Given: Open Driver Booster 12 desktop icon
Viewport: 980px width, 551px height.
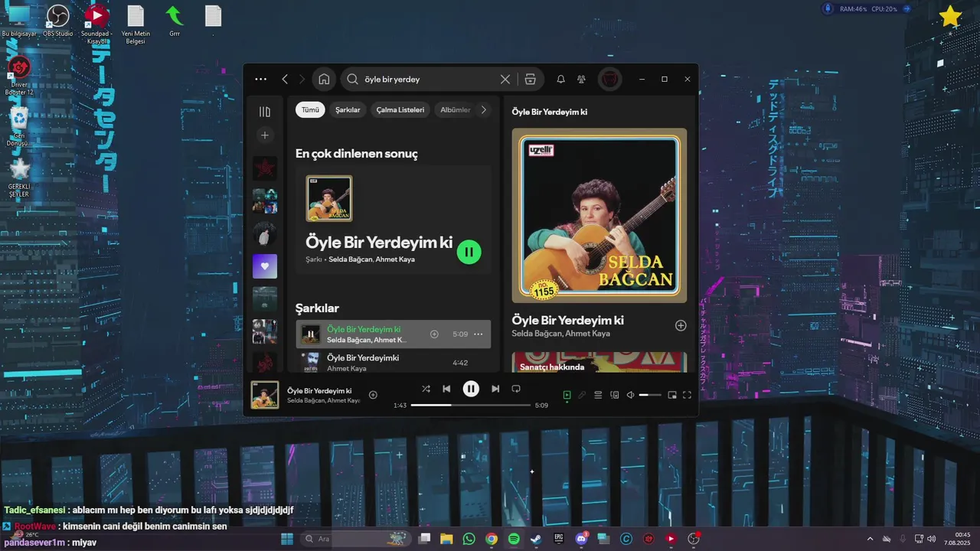Looking at the screenshot, I should pos(19,75).
